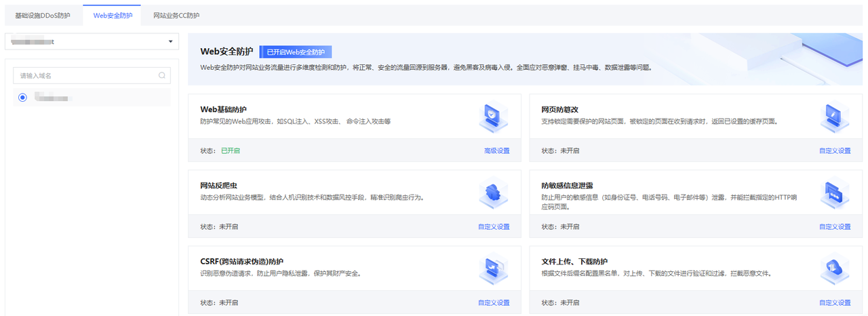Viewport: 868px width, 316px height.
Task: Click the Web安全防护 banner heading
Action: point(227,52)
